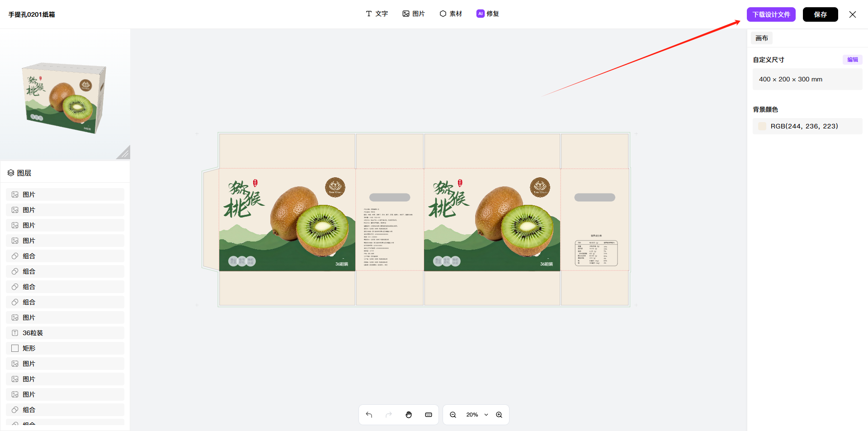
Task: Click the undo arrow icon
Action: (x=369, y=415)
